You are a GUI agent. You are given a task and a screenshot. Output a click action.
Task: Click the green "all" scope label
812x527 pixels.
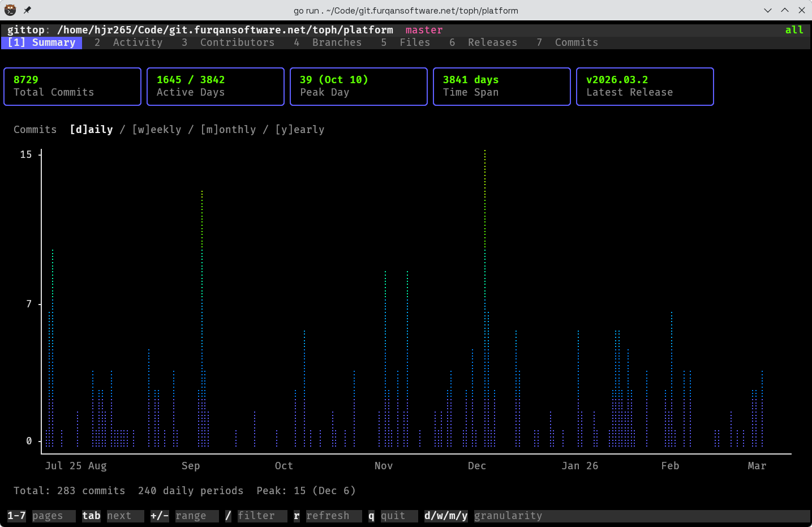794,29
